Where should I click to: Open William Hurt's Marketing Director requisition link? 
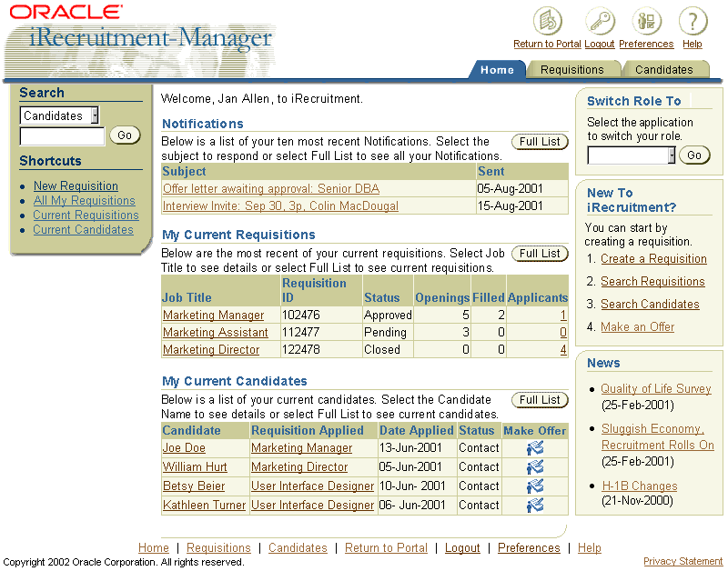[299, 467]
